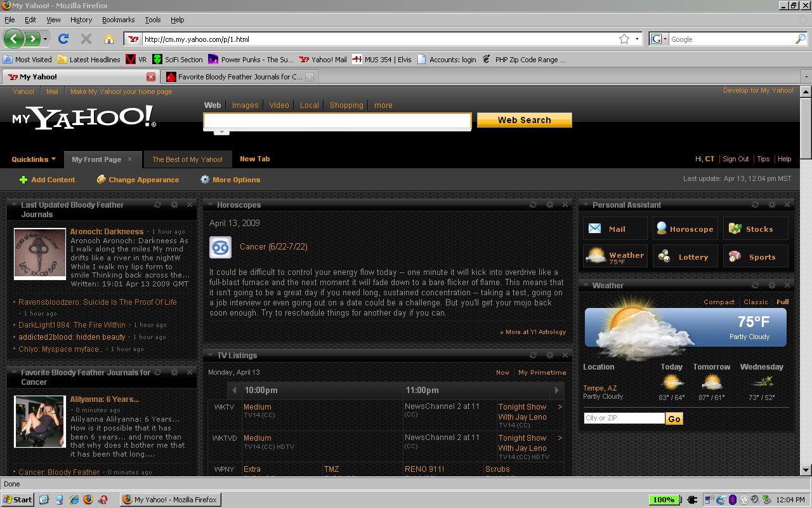The height and width of the screenshot is (508, 812).
Task: Click the Web Search button
Action: (x=524, y=120)
